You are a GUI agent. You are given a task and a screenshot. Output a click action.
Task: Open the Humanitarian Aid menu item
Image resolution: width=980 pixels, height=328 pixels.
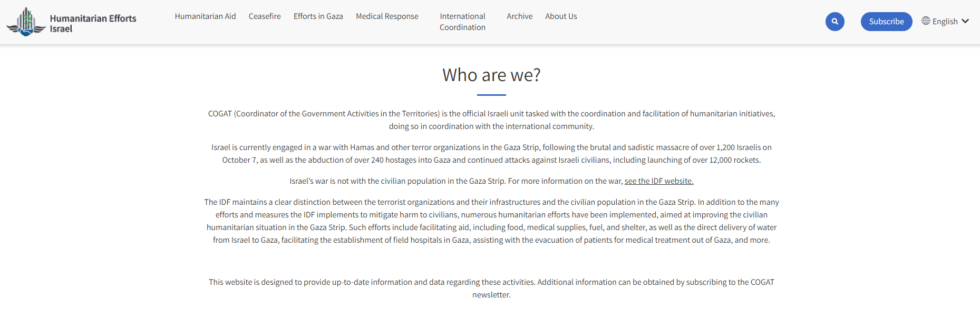click(205, 16)
